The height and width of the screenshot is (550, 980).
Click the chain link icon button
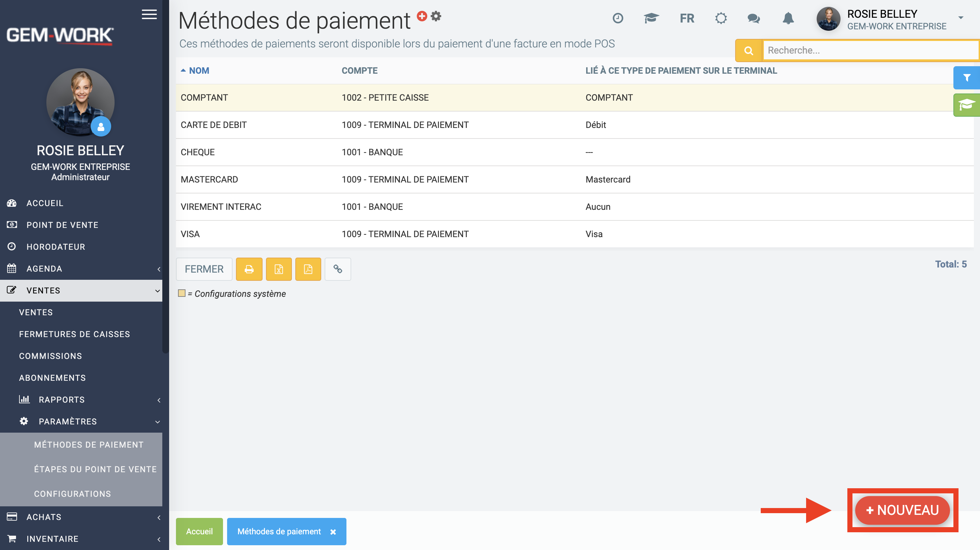coord(338,269)
